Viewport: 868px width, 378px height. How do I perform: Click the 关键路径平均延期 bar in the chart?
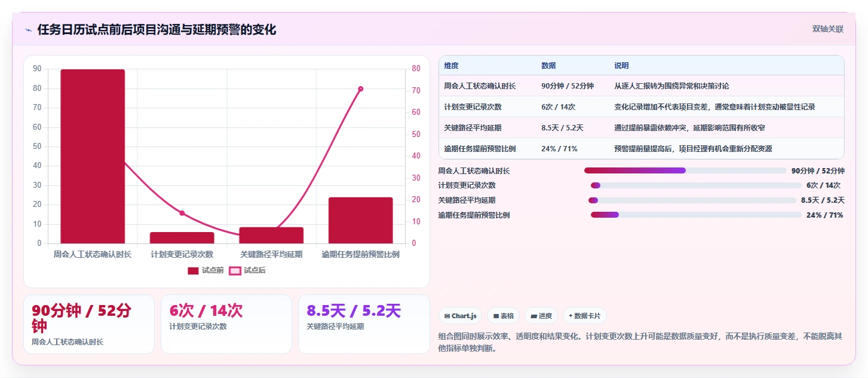point(271,235)
